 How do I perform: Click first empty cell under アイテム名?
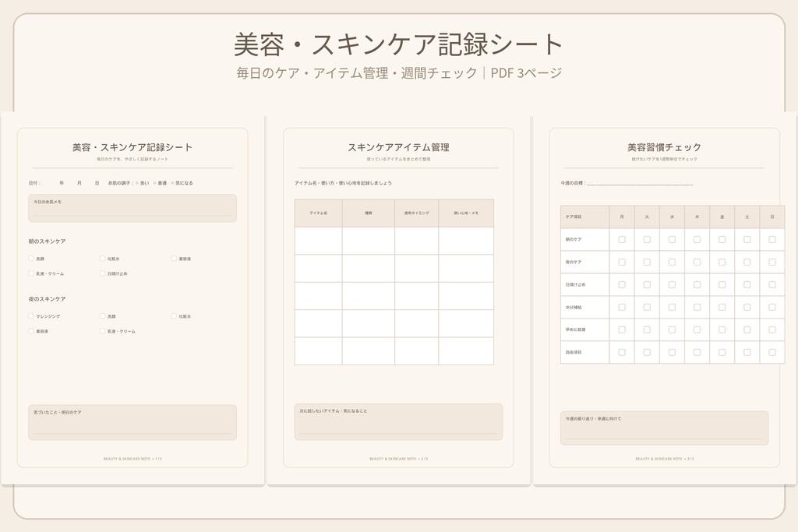(x=319, y=241)
